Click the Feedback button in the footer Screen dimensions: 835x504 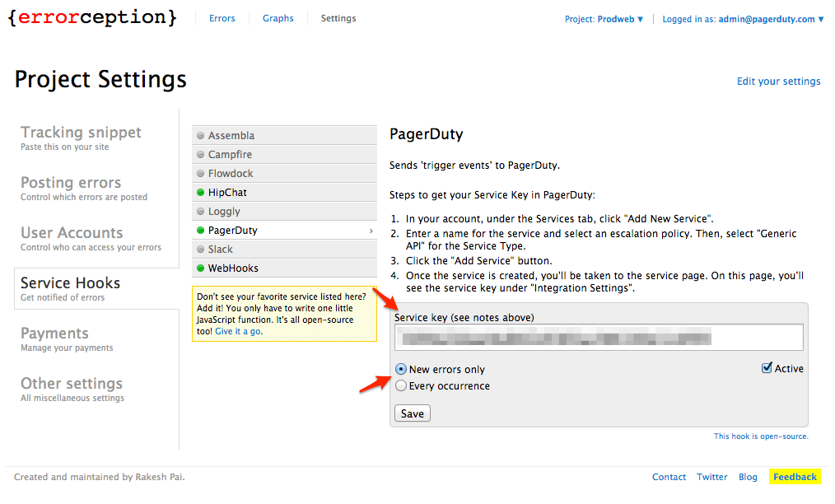(794, 476)
